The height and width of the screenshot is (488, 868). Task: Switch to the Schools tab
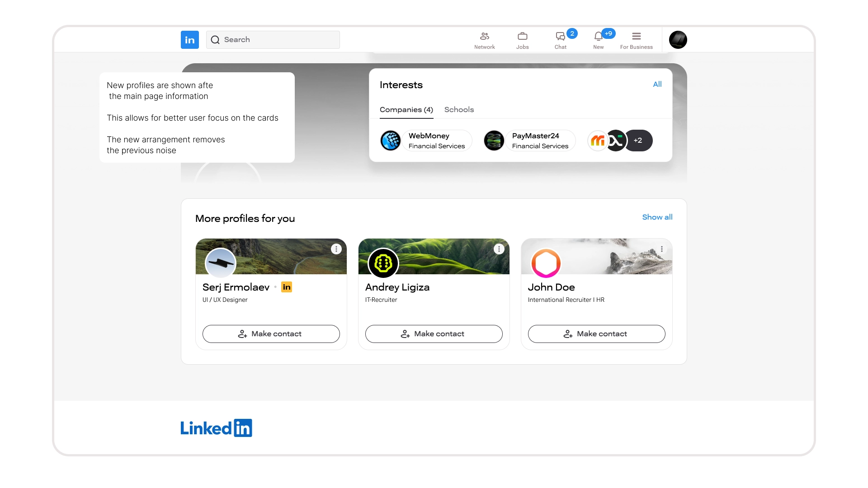[459, 110]
